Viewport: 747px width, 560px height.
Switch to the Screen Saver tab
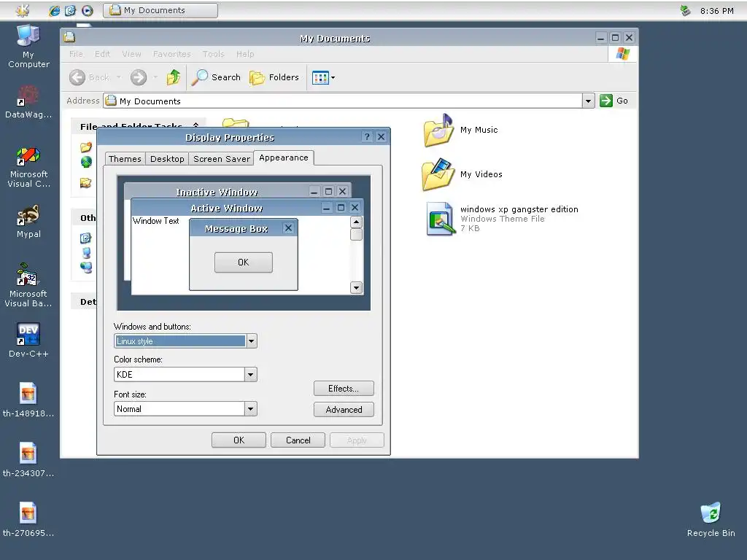[222, 159]
